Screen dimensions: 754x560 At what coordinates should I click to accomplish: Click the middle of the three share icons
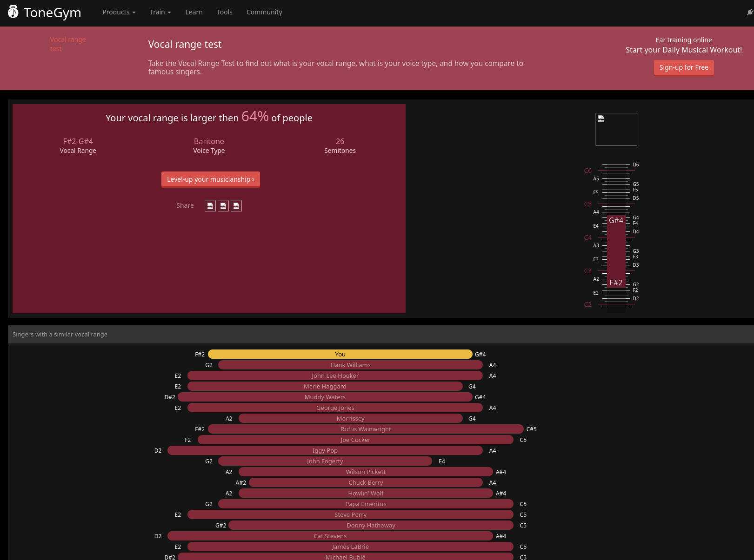coord(223,206)
